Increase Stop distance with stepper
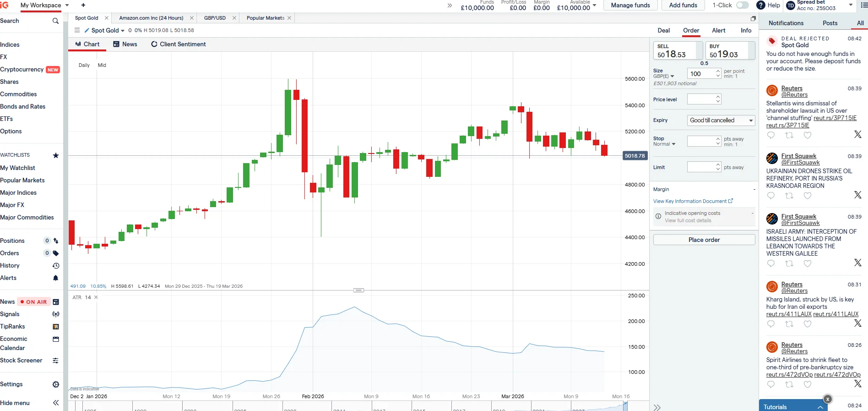Screen dimensions: 868x411 718,138
